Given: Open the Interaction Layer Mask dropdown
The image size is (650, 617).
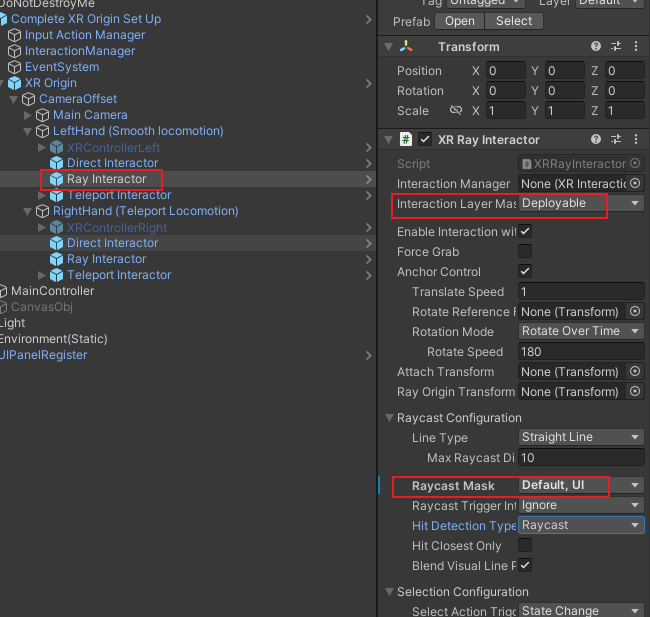Looking at the screenshot, I should pos(580,203).
